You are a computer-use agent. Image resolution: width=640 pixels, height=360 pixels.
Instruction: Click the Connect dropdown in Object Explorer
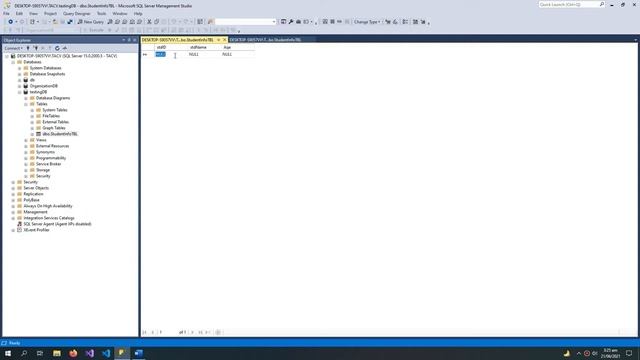[x=13, y=48]
